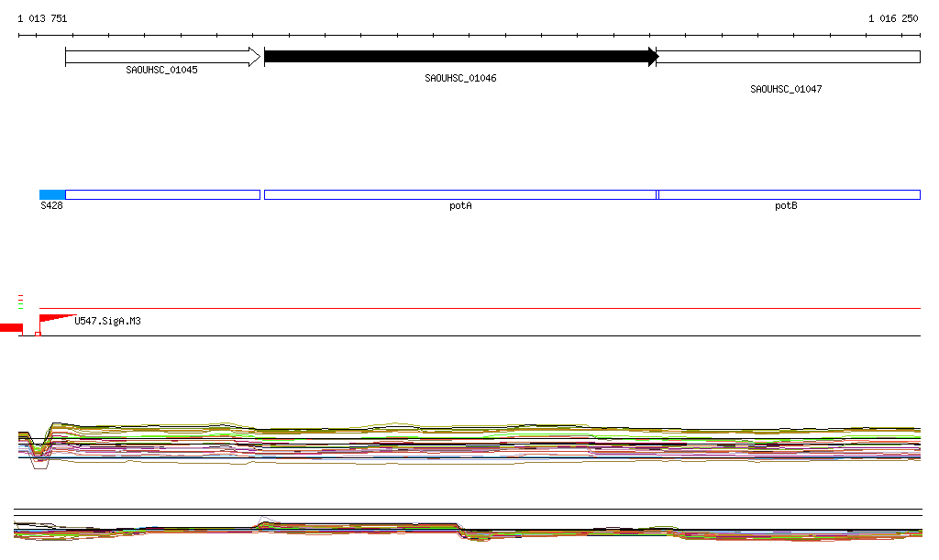Click the SAOUHSC_01045 white gene arrow
Viewport: 939px width, 560px height.
pyautogui.click(x=162, y=57)
